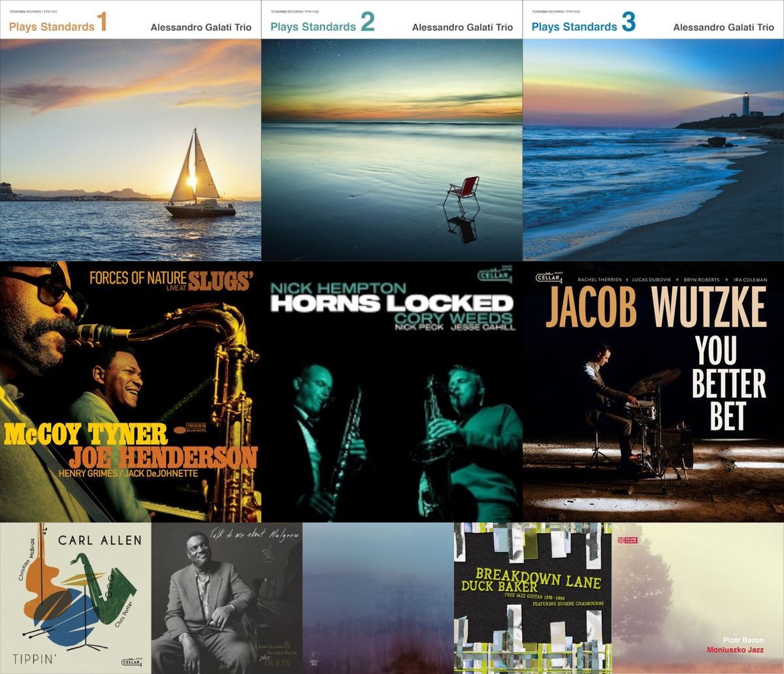This screenshot has height=674, width=784.
Task: Select McCoy Tyner Joe Henderson Slugs' album
Action: 131,392
